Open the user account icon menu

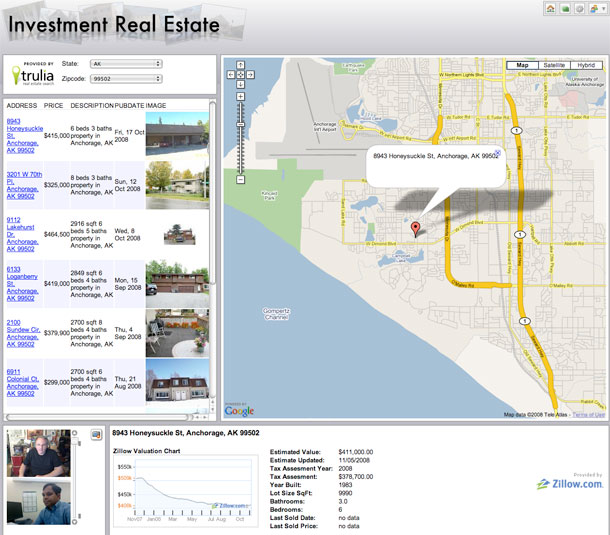click(x=595, y=8)
